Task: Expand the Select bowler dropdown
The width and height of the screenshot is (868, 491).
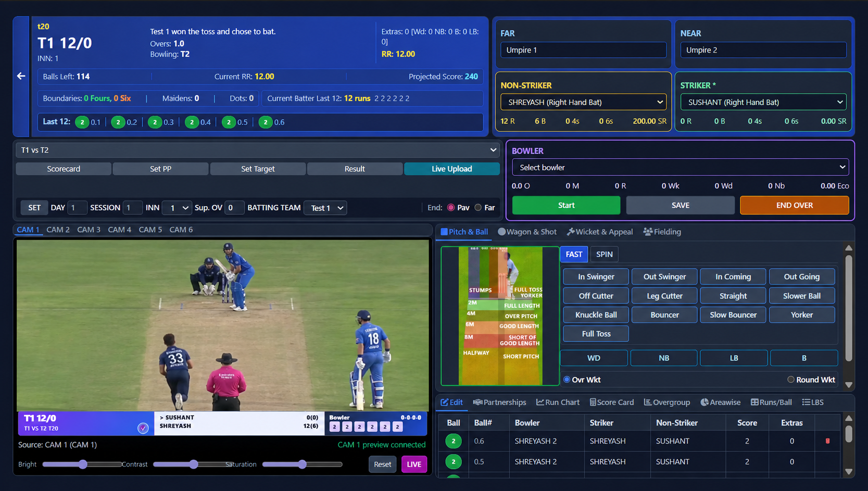Action: point(681,167)
